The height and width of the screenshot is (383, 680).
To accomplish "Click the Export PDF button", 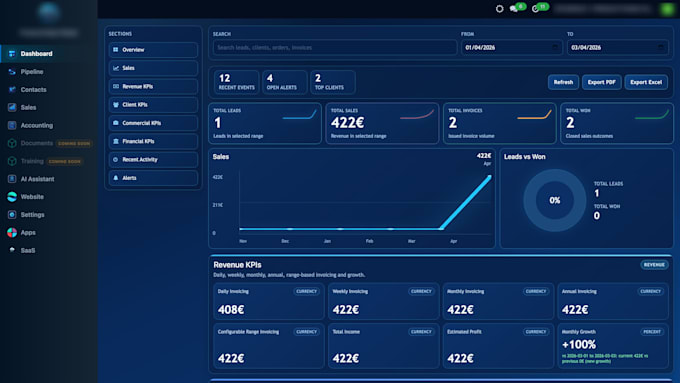I will click(602, 82).
